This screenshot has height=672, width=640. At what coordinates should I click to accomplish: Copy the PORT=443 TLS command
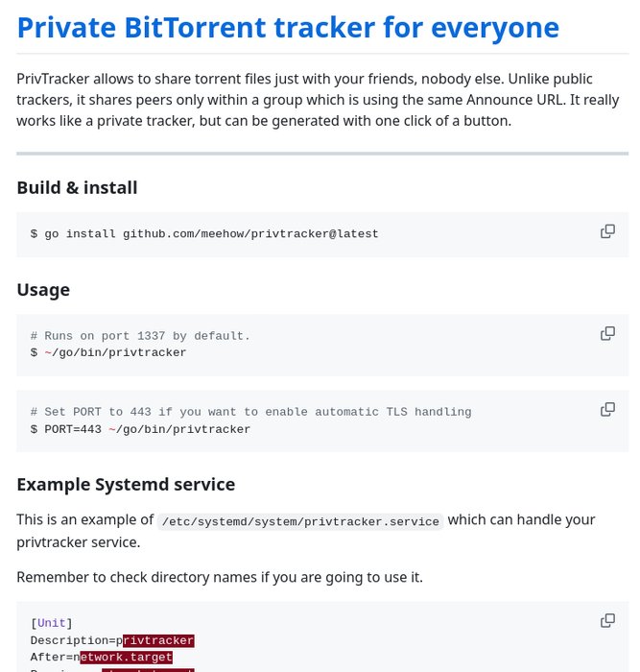coord(607,409)
